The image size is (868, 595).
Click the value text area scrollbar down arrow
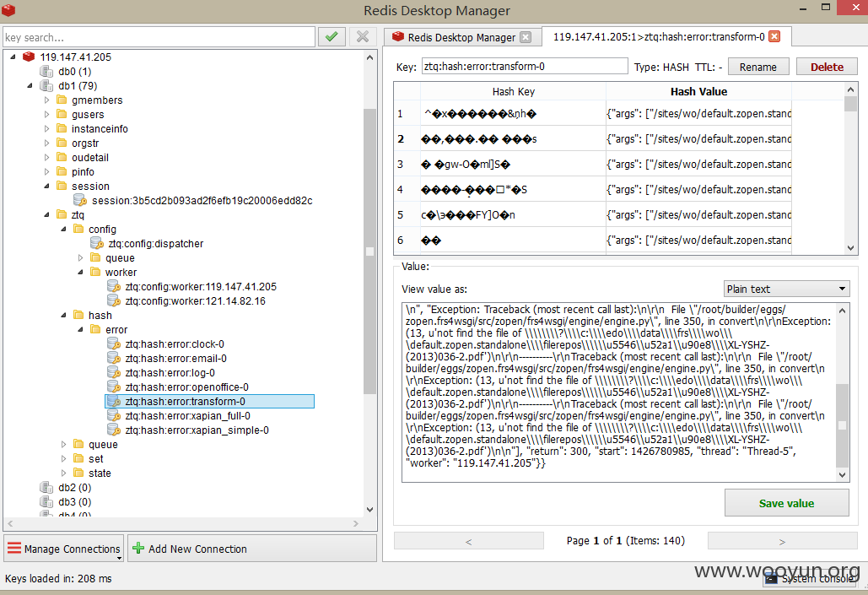(842, 475)
